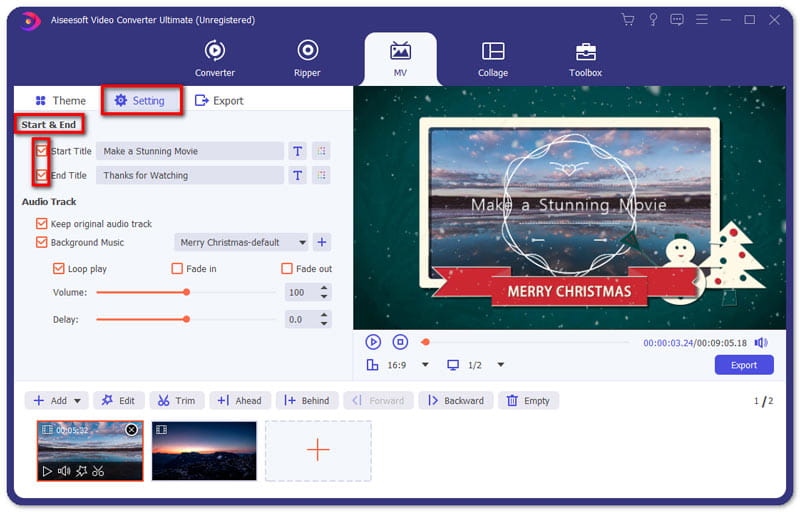Decrease the volume value stepper
800x512 pixels.
(x=324, y=296)
